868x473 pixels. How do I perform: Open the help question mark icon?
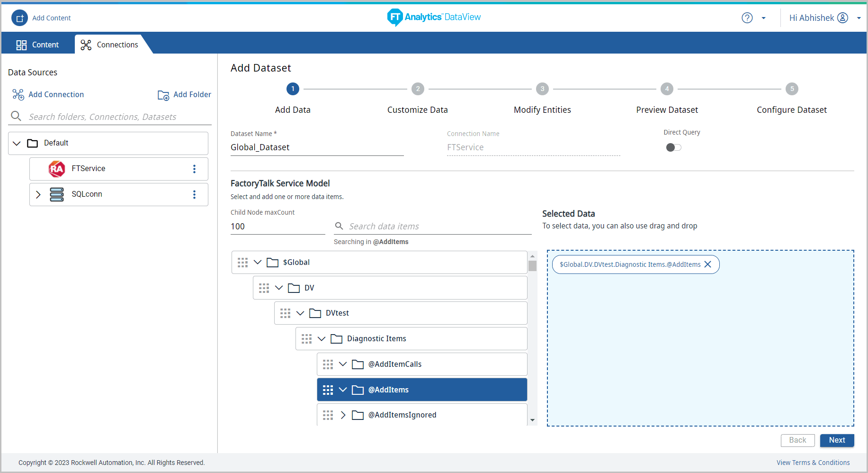coord(747,18)
